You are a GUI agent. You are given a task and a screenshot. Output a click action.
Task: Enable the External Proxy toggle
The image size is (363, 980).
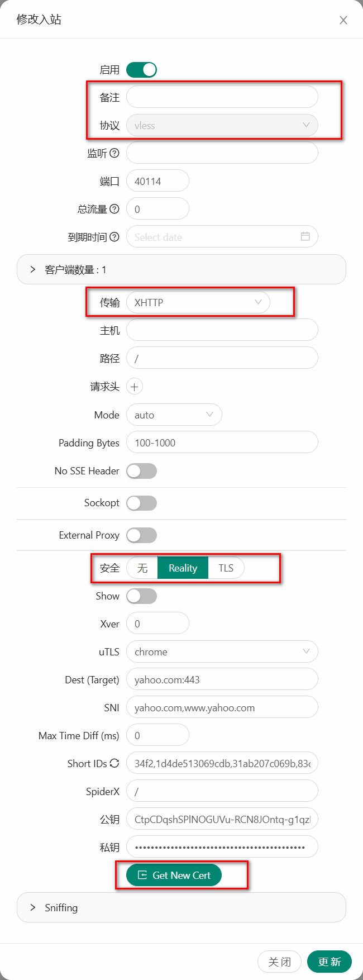pyautogui.click(x=141, y=535)
